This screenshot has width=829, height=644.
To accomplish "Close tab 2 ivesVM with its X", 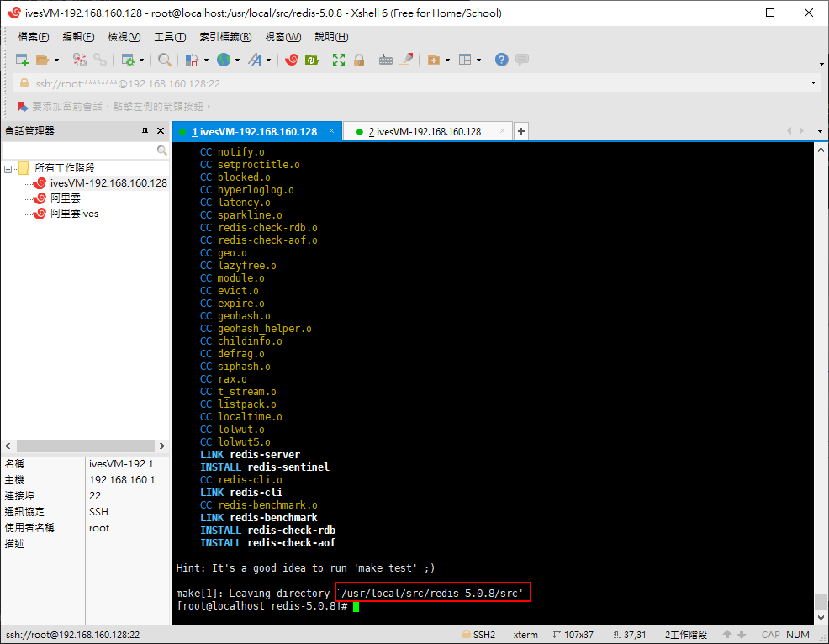I will tap(502, 131).
